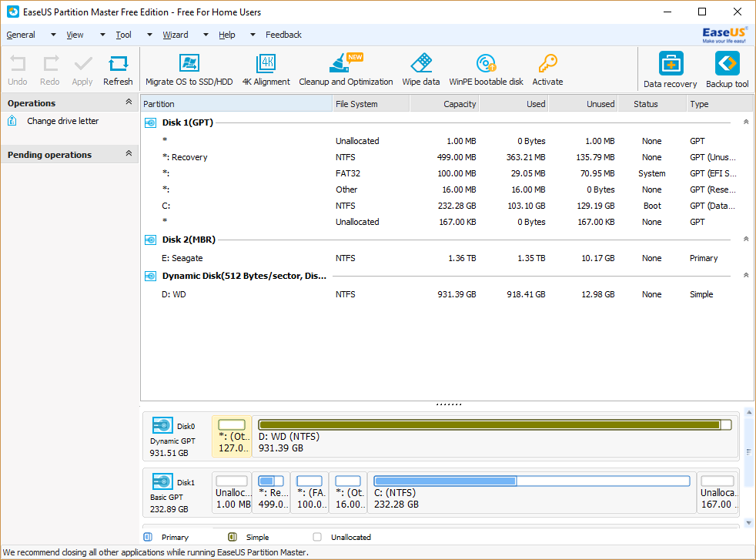Click the Unallocated legend swatch
756x560 pixels.
pyautogui.click(x=317, y=537)
